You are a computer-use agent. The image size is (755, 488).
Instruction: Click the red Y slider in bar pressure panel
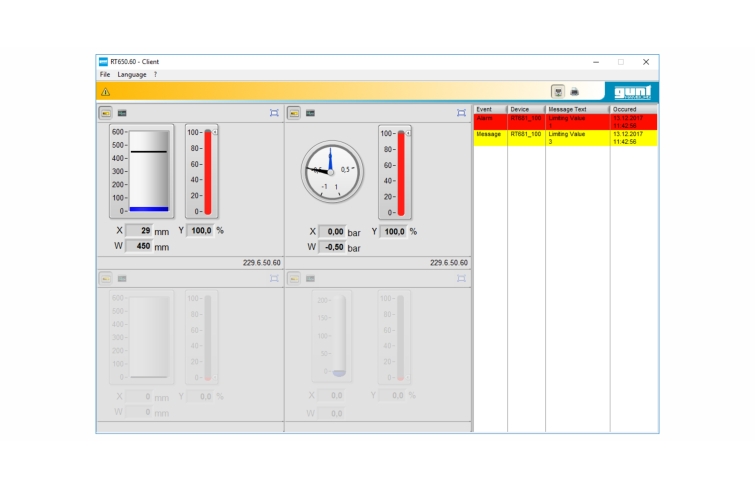pyautogui.click(x=401, y=173)
